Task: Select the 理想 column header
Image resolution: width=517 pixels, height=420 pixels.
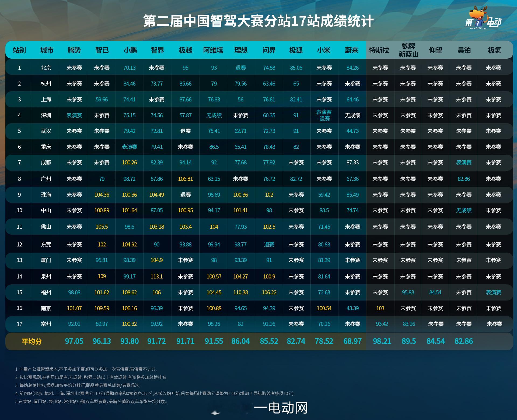Action: coord(241,50)
